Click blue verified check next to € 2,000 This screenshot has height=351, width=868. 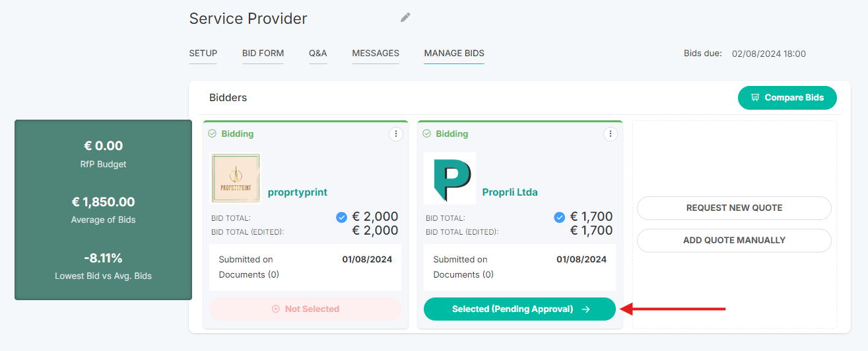tap(341, 217)
